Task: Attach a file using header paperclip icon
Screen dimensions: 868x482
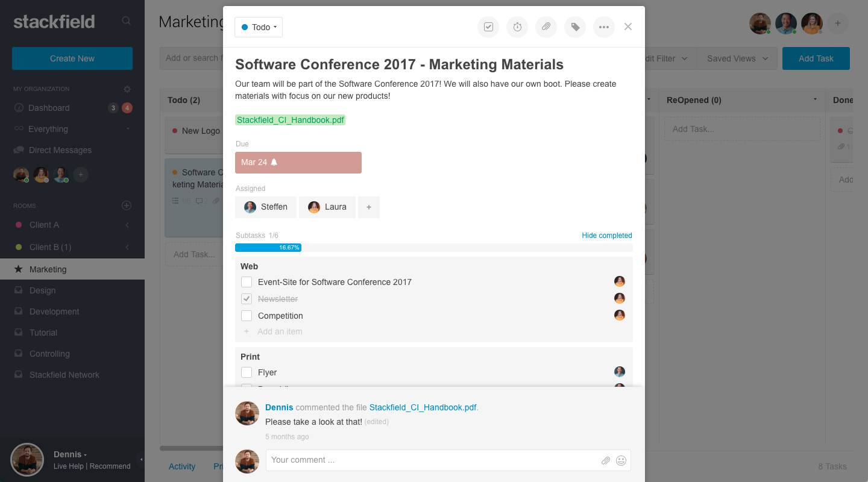Action: pos(546,27)
